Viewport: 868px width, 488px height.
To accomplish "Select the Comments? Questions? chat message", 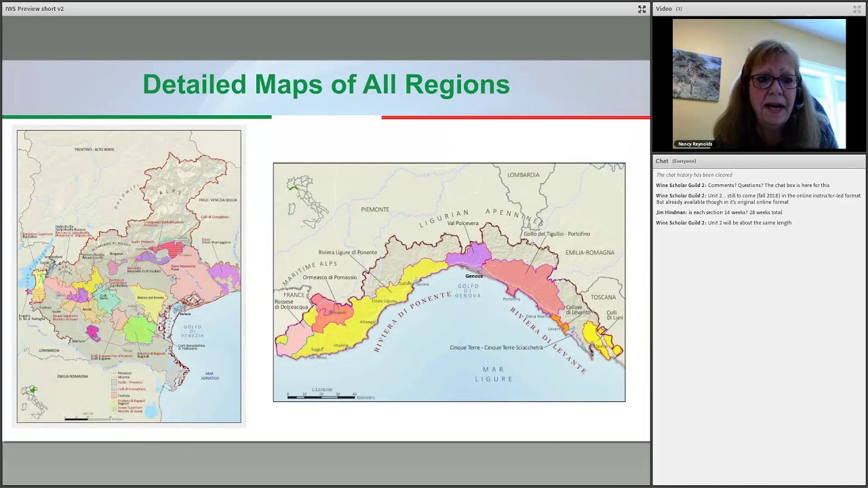I will 743,185.
